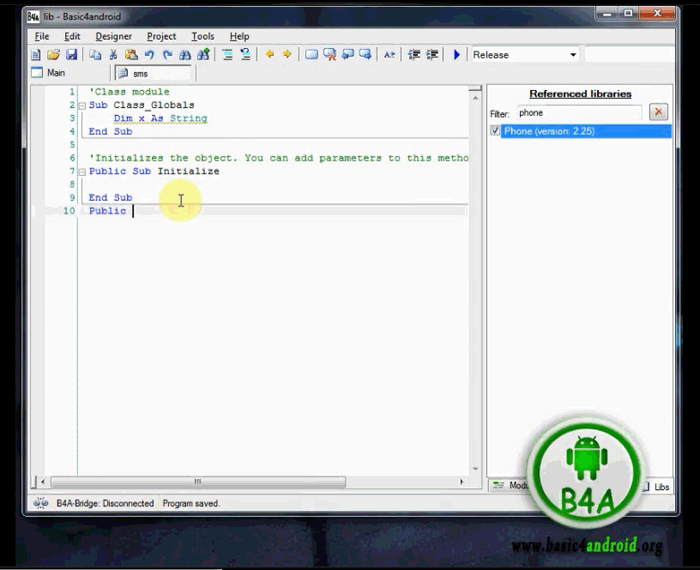Uncheck the Phone library checkbox
This screenshot has height=570, width=700.
[496, 131]
